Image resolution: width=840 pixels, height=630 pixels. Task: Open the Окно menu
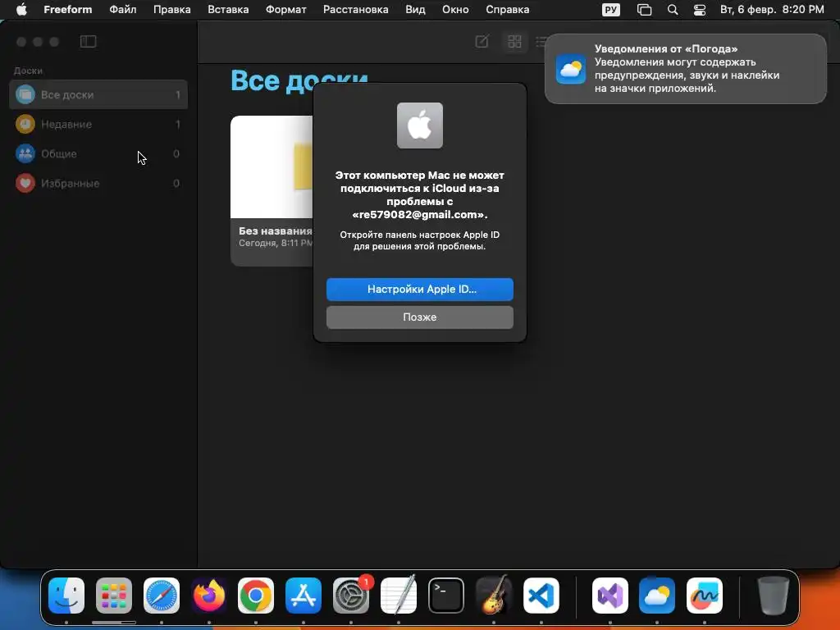(x=455, y=10)
